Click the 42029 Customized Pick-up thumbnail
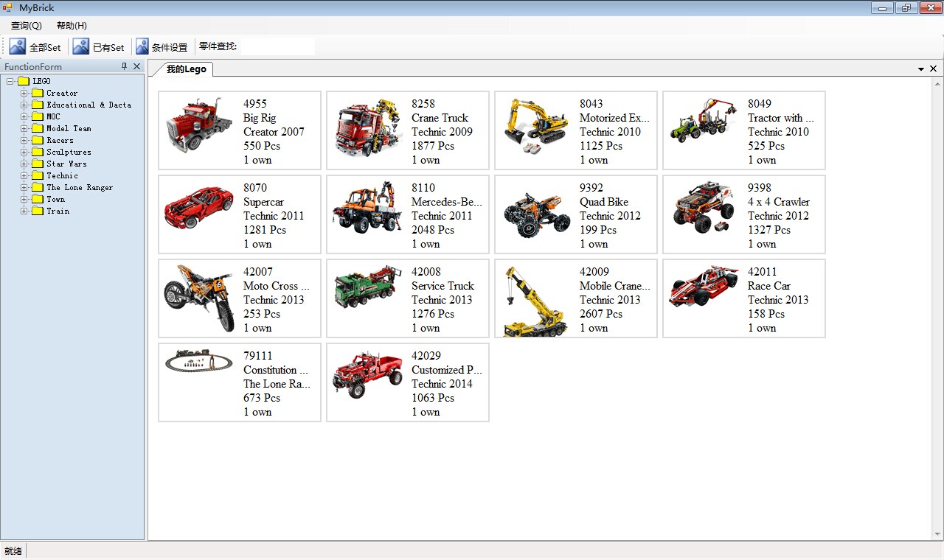944x560 pixels. pyautogui.click(x=368, y=375)
